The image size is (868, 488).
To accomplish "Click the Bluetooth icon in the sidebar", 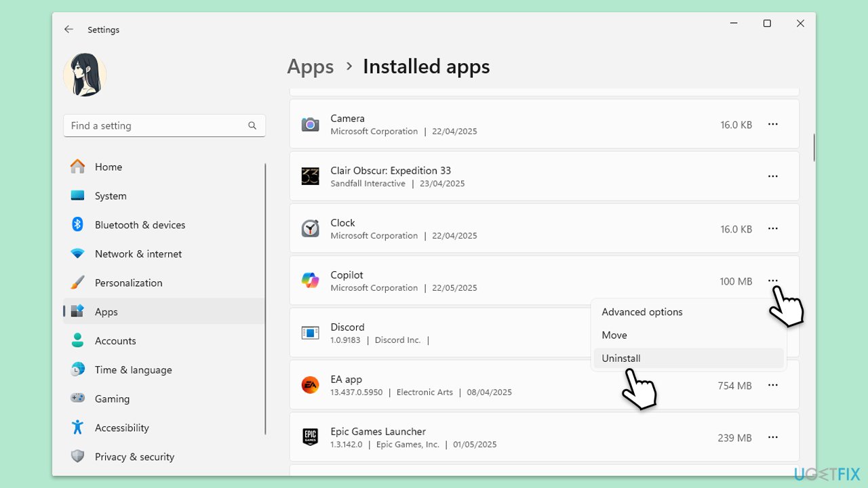I will pyautogui.click(x=78, y=224).
